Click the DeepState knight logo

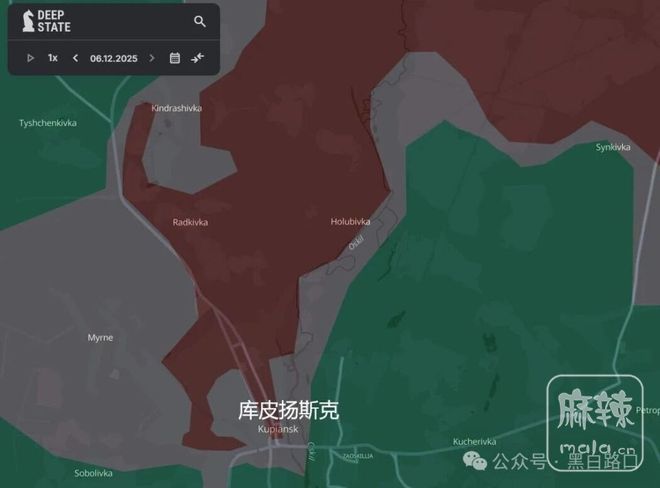(x=28, y=20)
